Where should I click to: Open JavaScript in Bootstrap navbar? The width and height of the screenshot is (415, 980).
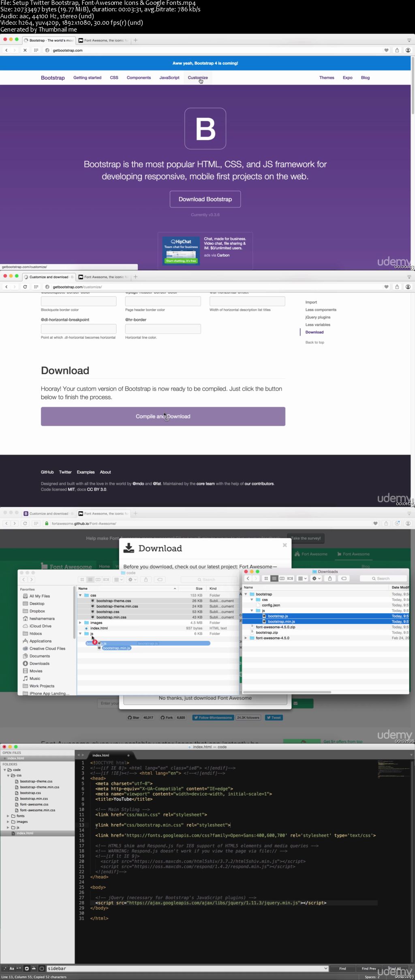coord(169,78)
